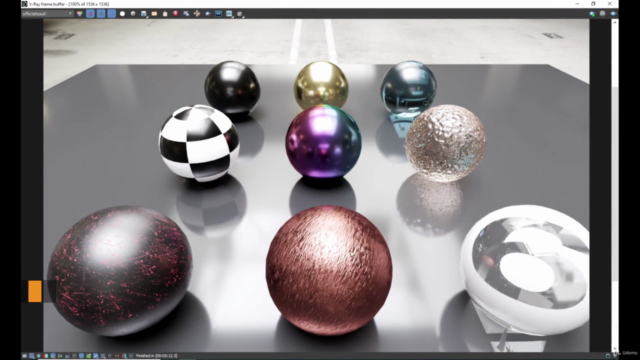Image resolution: width=640 pixels, height=360 pixels.
Task: Expand the last toolbar icon's flyout
Action: [240, 13]
